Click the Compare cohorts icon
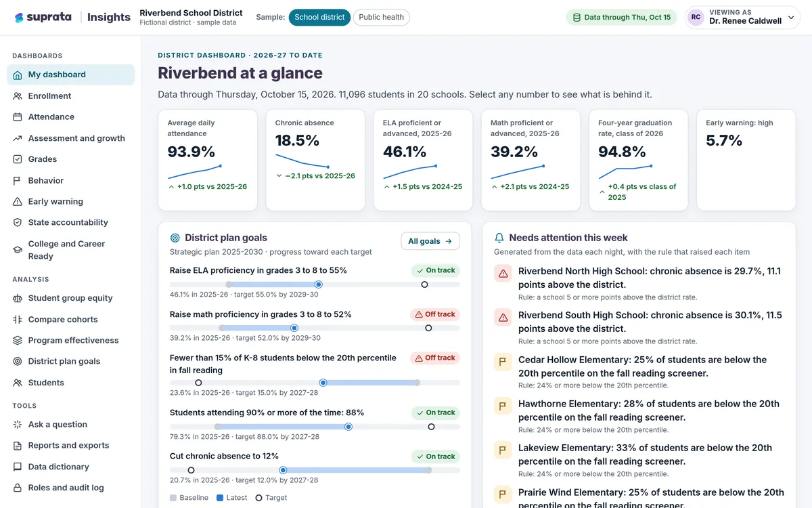812x508 pixels. click(x=18, y=320)
